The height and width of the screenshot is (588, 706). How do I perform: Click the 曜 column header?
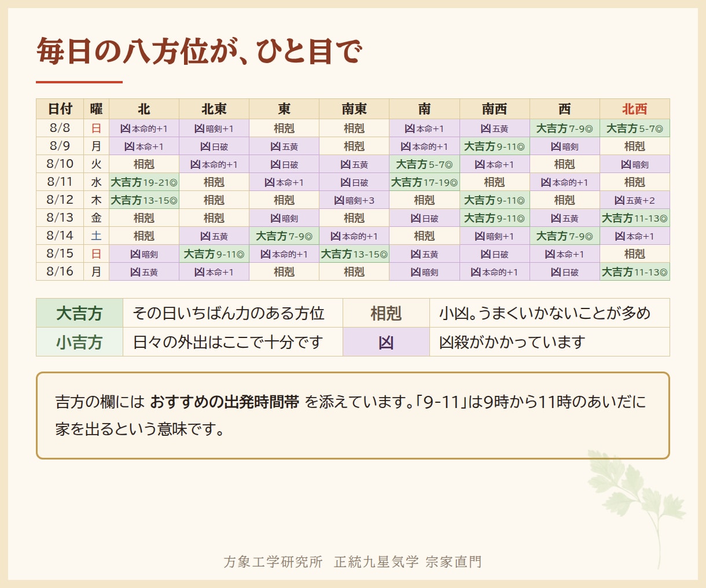[97, 109]
